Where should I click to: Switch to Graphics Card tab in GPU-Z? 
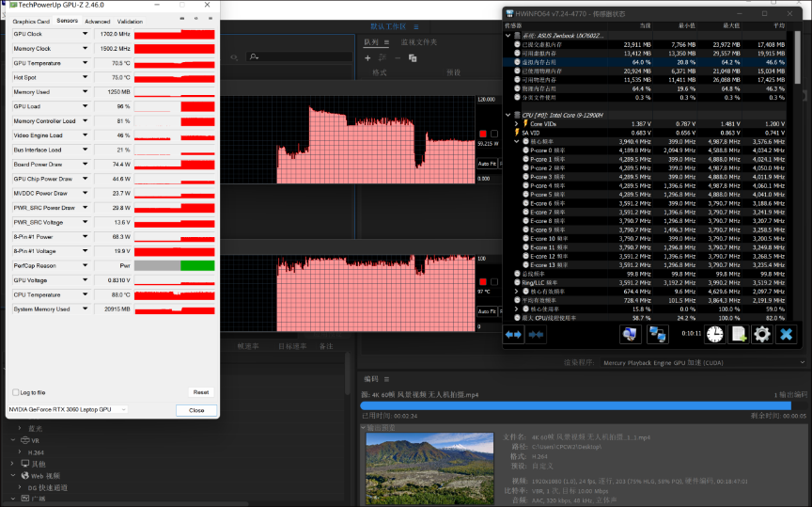click(x=31, y=22)
